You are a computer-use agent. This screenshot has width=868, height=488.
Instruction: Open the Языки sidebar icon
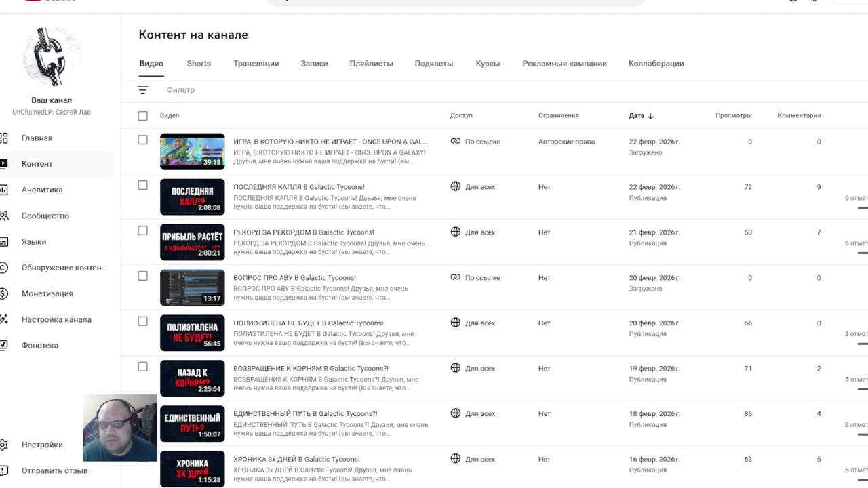[3, 242]
